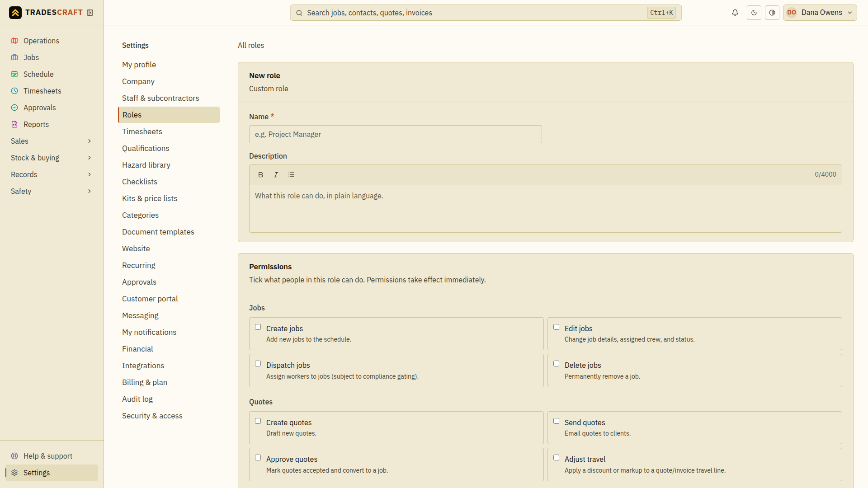The width and height of the screenshot is (868, 488).
Task: Apply italic formatting in description
Action: pos(276,175)
